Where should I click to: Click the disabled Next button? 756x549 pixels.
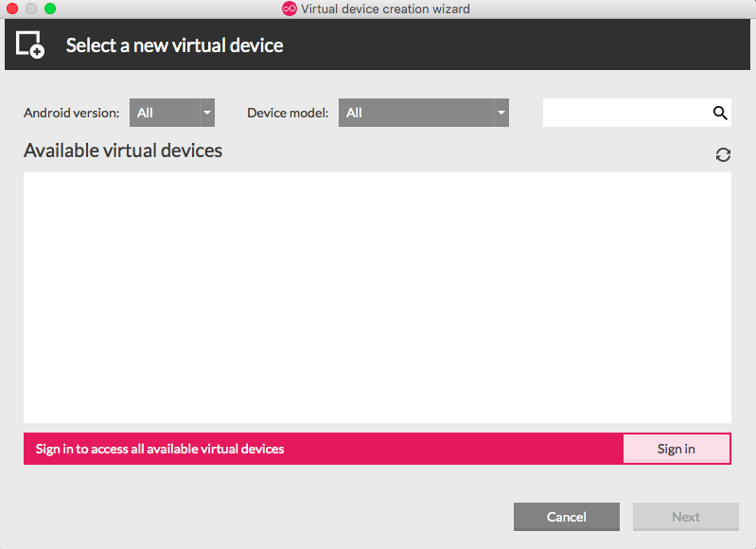tap(686, 517)
